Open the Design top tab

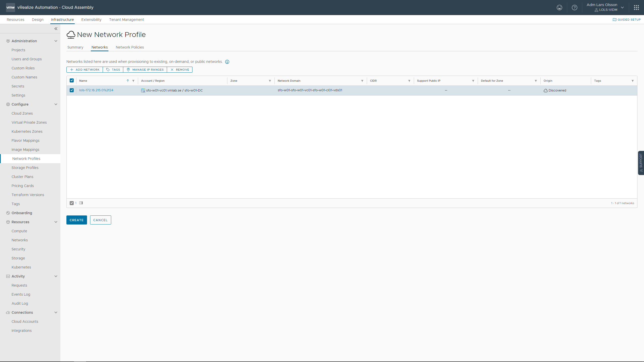(38, 20)
